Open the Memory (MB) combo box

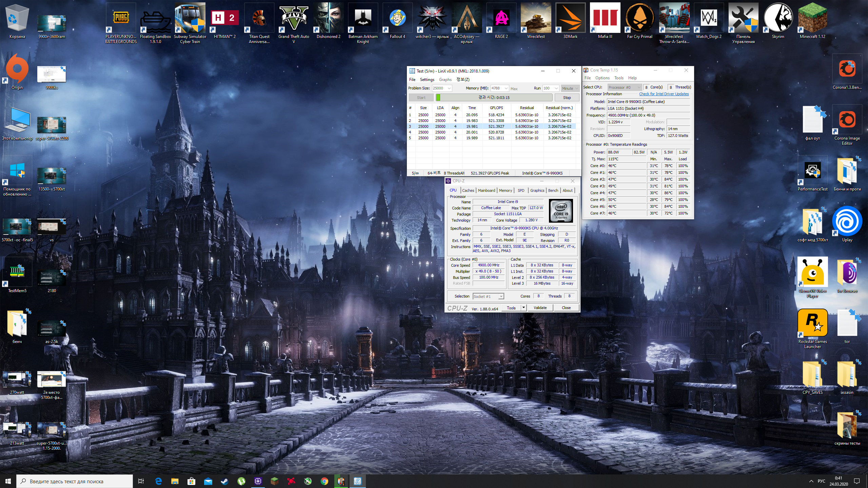tap(506, 88)
